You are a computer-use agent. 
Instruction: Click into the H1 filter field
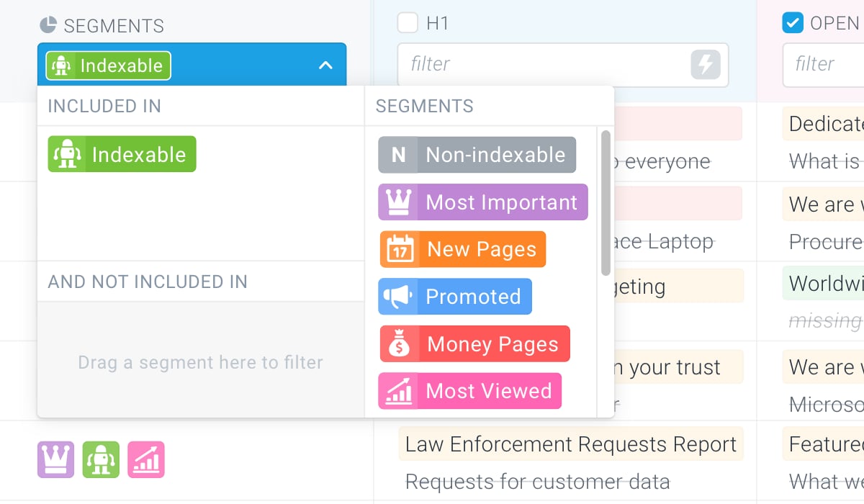[x=563, y=65]
